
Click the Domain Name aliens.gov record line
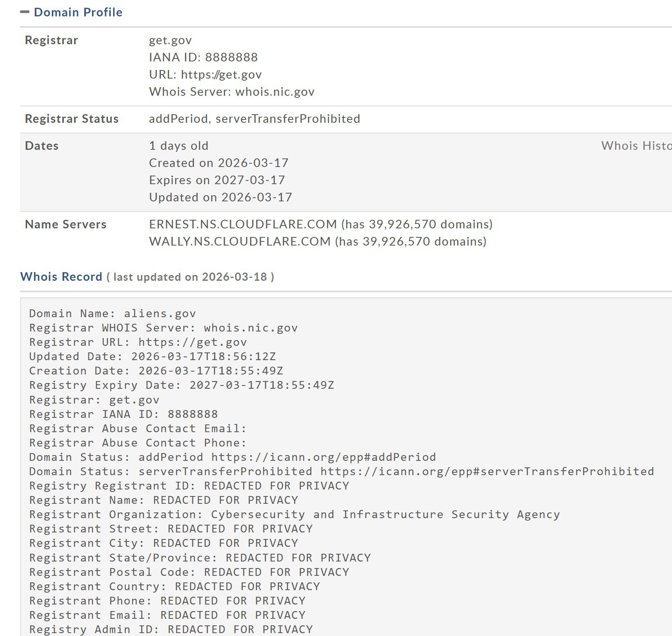click(113, 313)
